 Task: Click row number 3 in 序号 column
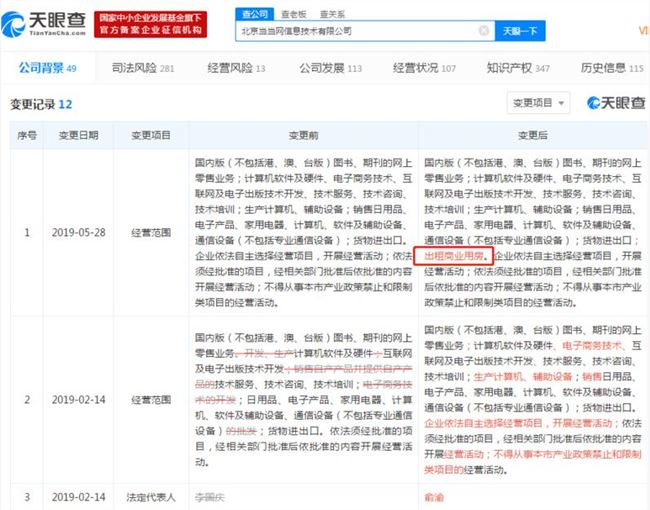click(x=27, y=497)
